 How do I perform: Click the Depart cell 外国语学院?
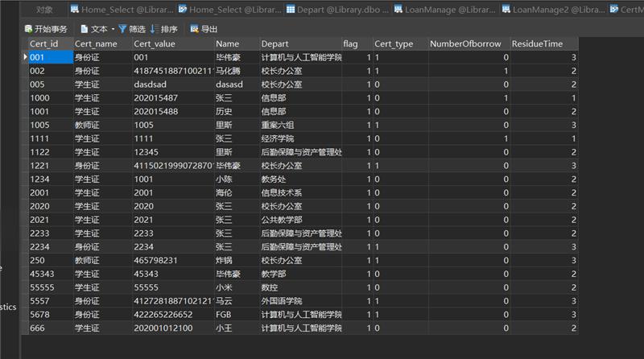(300, 301)
